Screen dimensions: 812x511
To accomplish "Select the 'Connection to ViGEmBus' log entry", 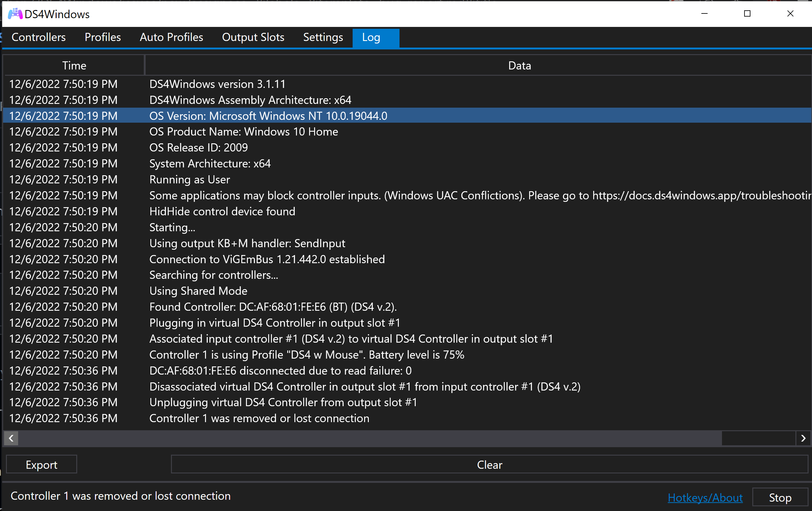I will tap(266, 259).
